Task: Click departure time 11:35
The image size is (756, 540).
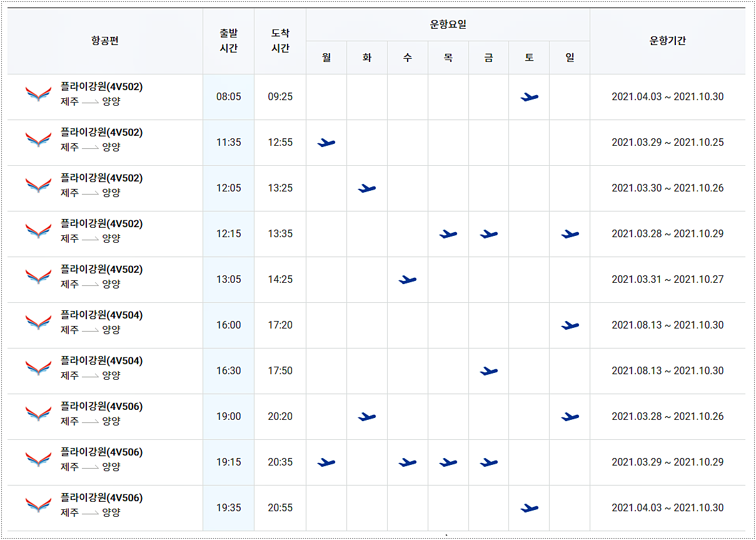Action: (x=229, y=143)
